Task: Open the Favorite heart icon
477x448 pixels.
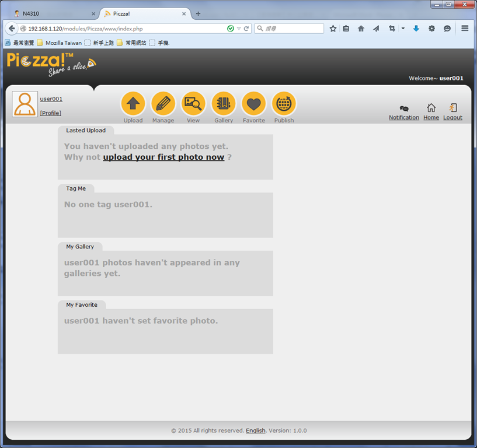Action: pyautogui.click(x=254, y=103)
